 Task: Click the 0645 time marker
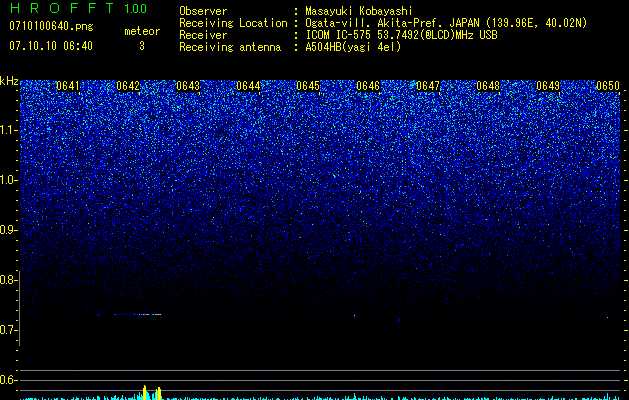[308, 86]
